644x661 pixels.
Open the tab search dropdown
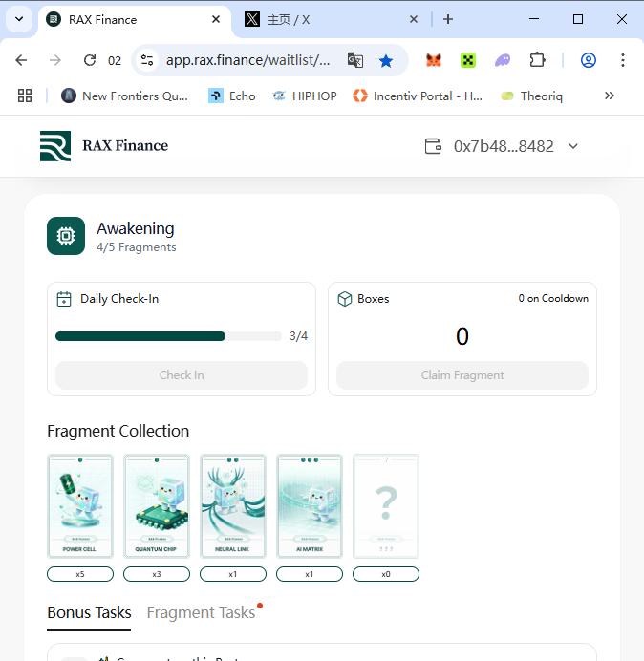[x=19, y=19]
